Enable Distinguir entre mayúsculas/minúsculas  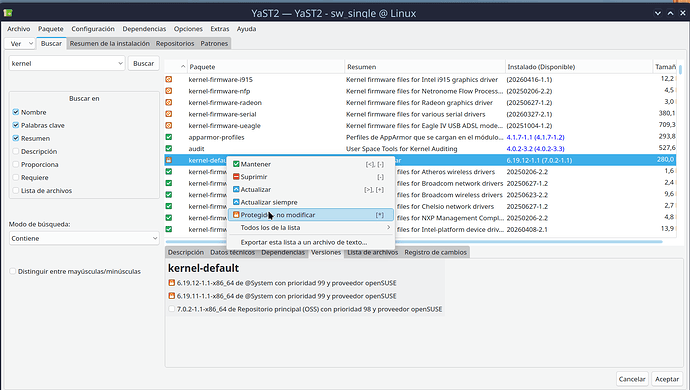click(13, 272)
